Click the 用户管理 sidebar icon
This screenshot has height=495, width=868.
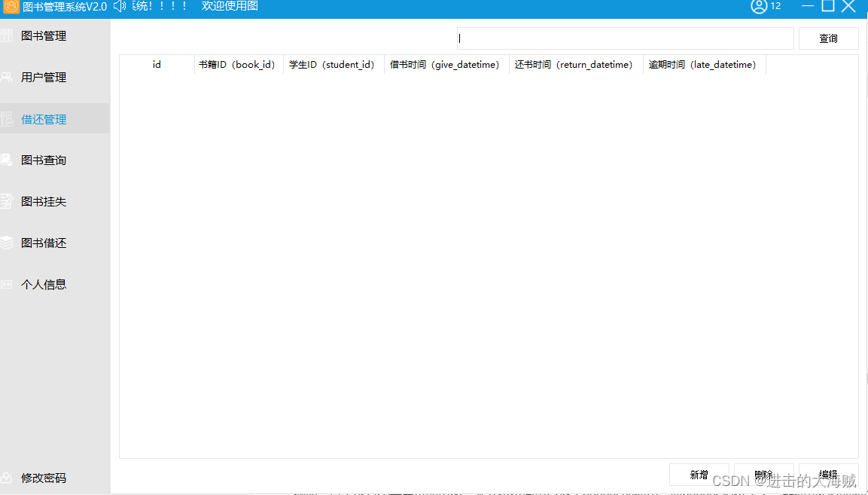(6, 77)
